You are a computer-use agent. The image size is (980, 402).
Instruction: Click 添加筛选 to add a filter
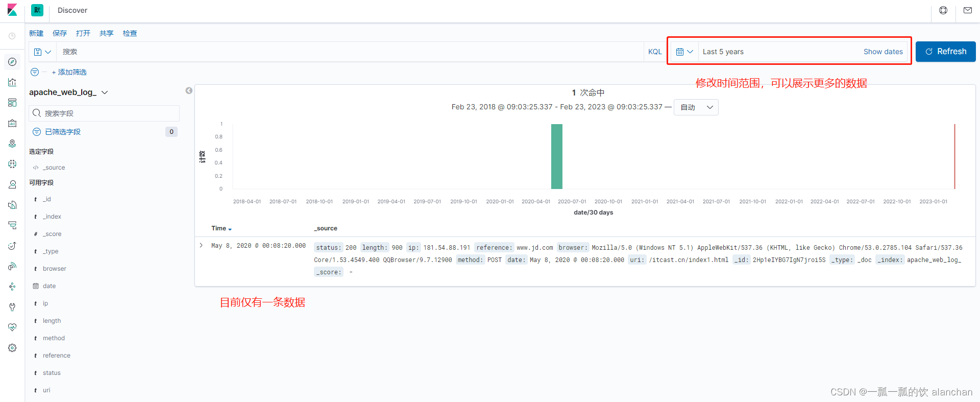[69, 72]
